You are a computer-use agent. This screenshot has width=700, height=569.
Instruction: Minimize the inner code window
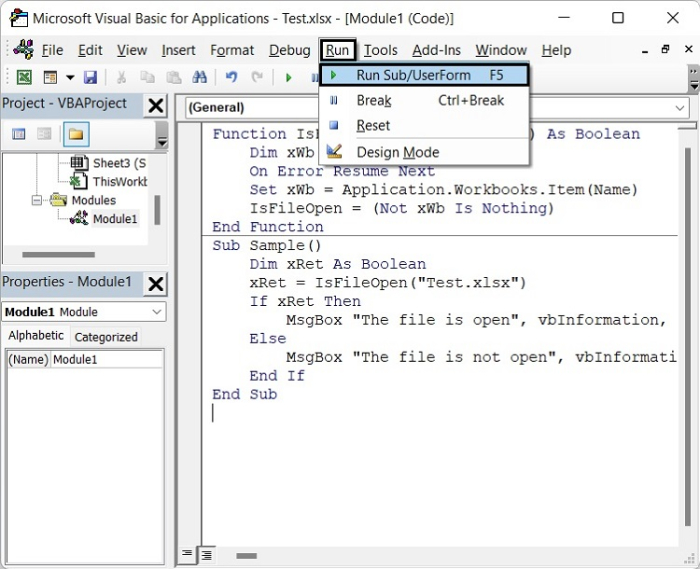(645, 51)
